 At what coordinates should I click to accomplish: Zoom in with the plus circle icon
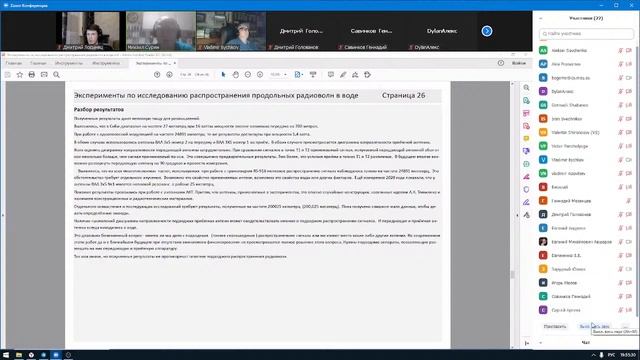point(260,75)
